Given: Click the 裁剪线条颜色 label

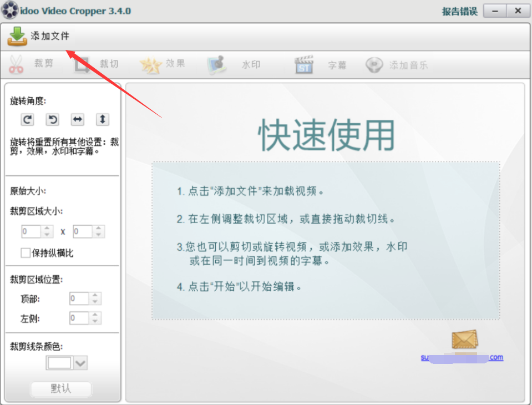Looking at the screenshot, I should tap(36, 346).
